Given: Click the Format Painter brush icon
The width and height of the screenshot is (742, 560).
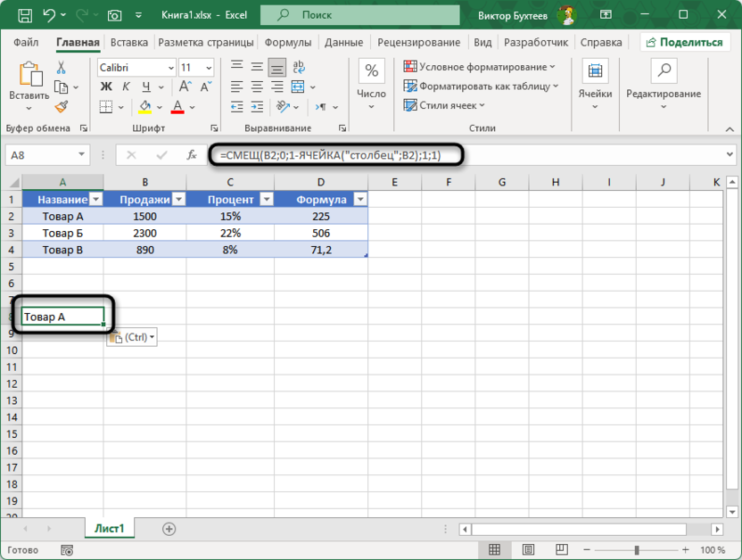Looking at the screenshot, I should tap(62, 106).
